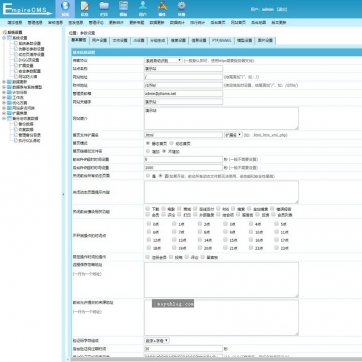Select the 静态首页 radio button

point(148,143)
